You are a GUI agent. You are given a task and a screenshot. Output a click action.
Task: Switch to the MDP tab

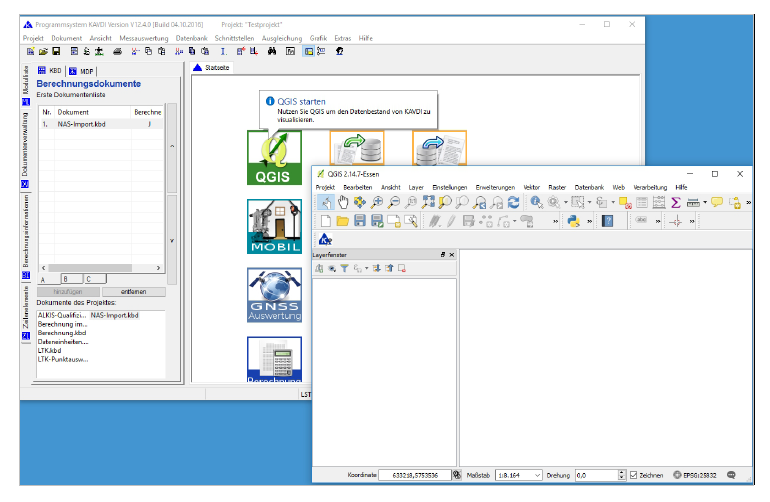point(83,71)
